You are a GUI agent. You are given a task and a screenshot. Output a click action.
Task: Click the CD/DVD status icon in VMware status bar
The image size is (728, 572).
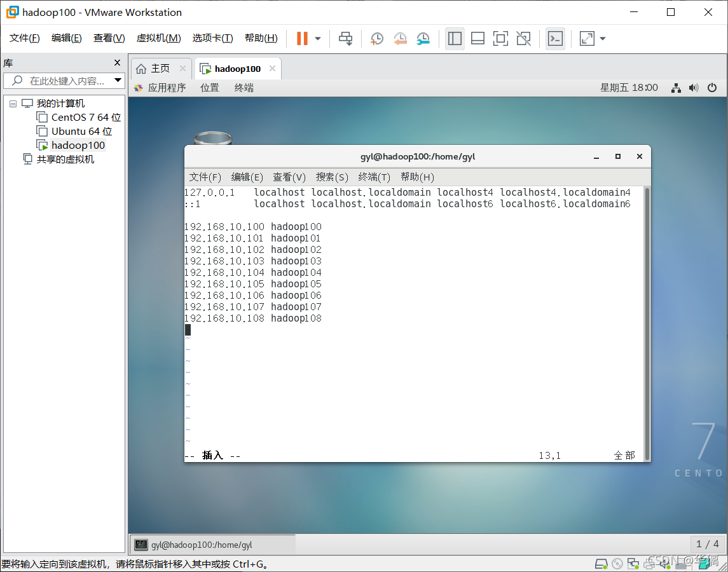[617, 564]
